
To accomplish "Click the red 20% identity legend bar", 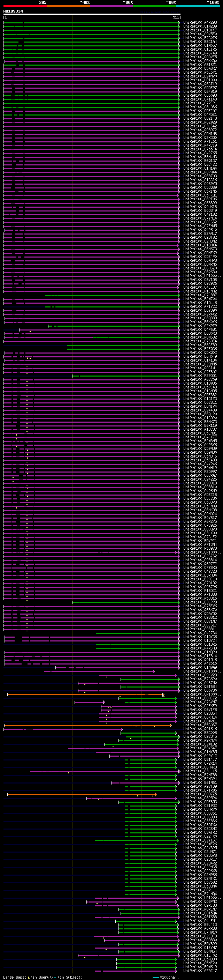I will pyautogui.click(x=25, y=7).
